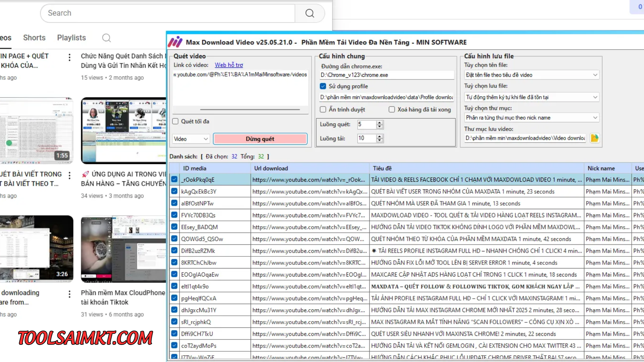Open the 1:55 duration video thumbnail
Viewport: 644px width, 362px height.
pos(36,131)
